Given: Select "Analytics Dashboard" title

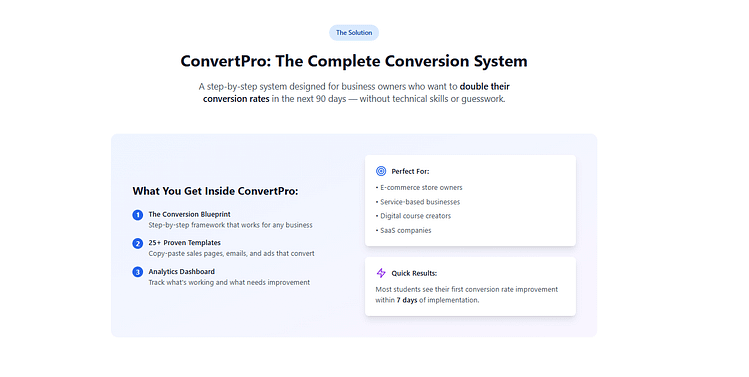Looking at the screenshot, I should click(182, 271).
